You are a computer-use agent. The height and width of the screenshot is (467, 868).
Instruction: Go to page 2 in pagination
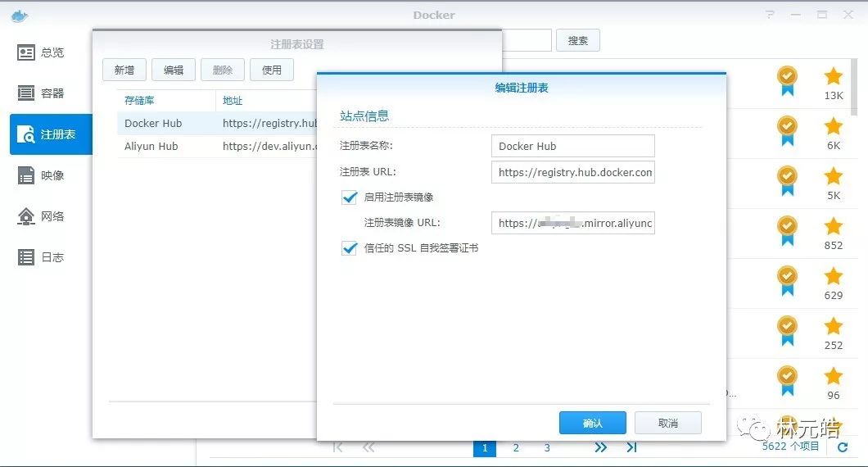click(x=516, y=447)
